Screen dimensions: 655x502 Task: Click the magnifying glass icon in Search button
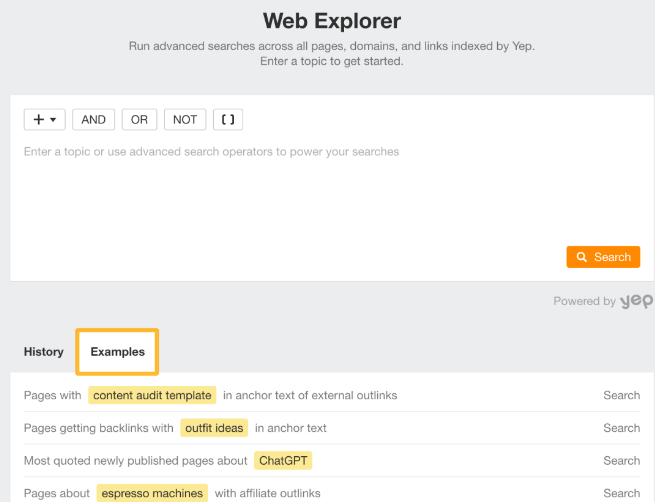(582, 257)
